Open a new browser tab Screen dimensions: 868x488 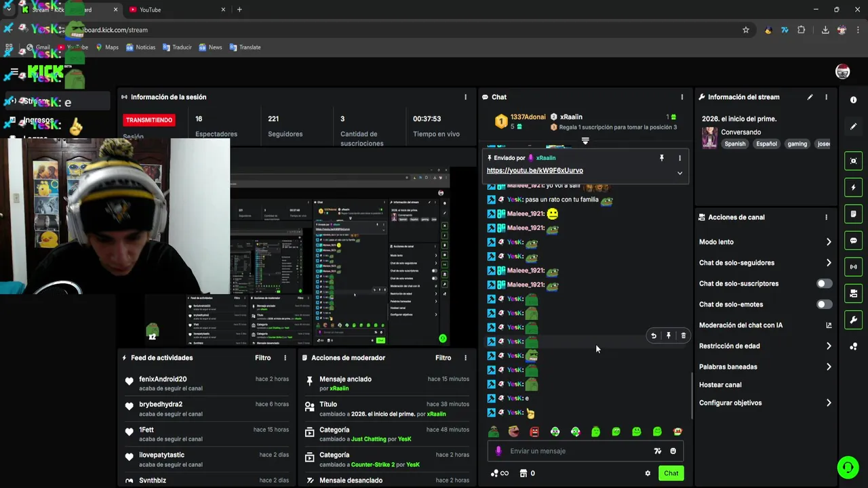click(x=239, y=9)
